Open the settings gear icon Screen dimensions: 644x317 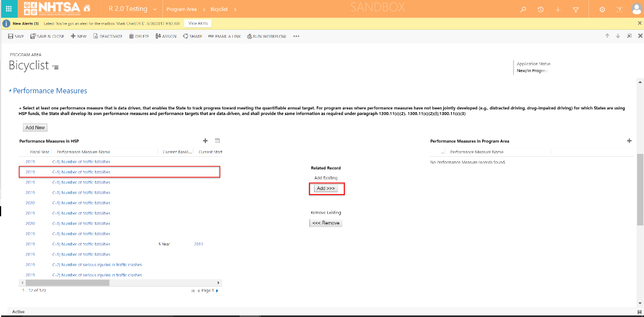pyautogui.click(x=602, y=10)
